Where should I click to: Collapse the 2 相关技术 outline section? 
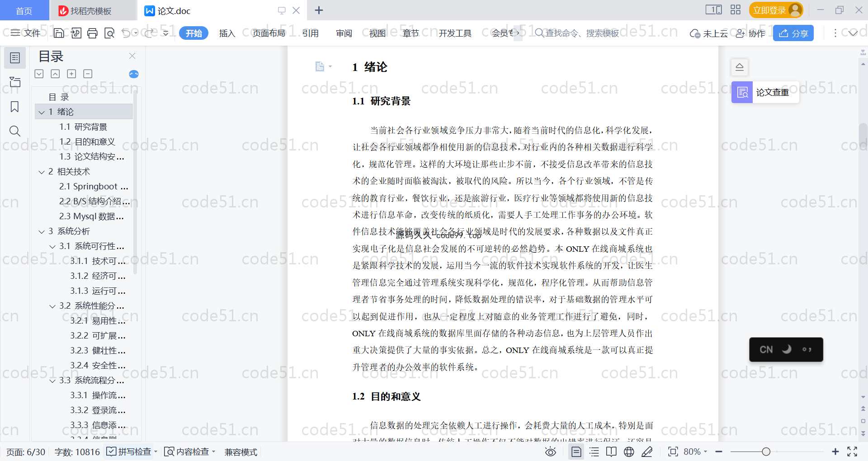coord(42,172)
